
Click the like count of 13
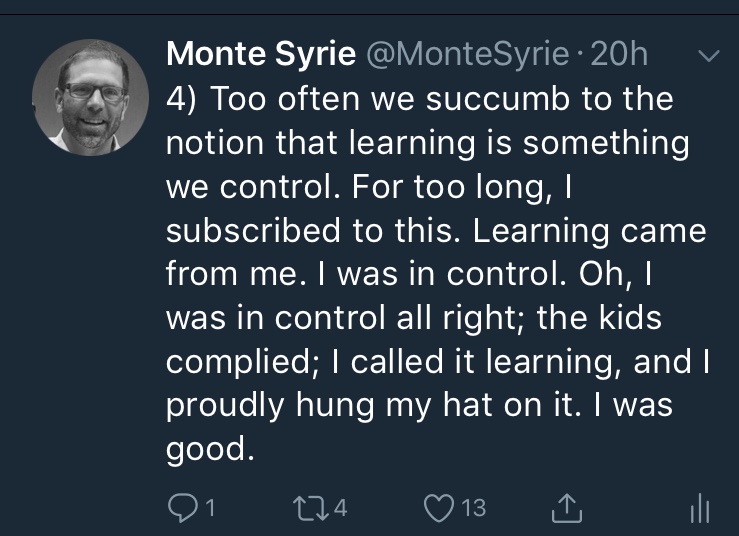475,508
